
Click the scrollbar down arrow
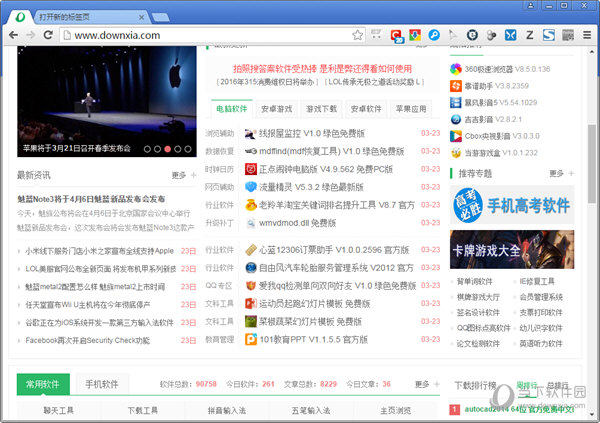(592, 414)
